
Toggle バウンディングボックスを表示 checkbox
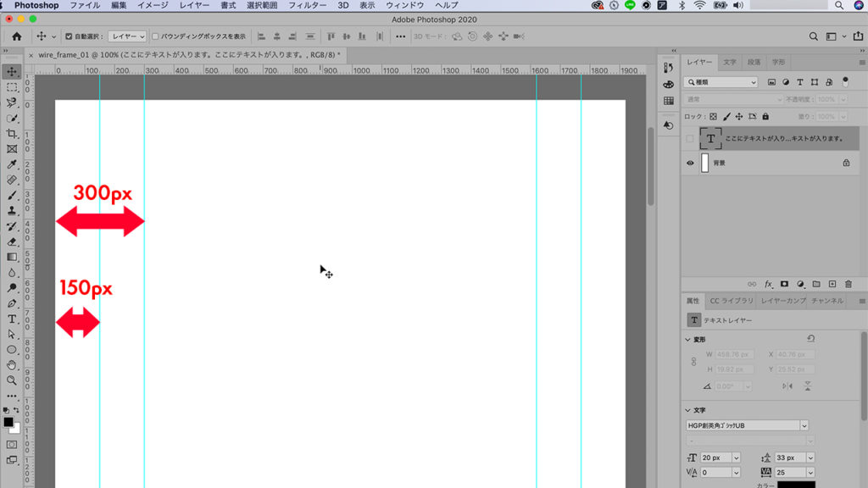coord(156,36)
